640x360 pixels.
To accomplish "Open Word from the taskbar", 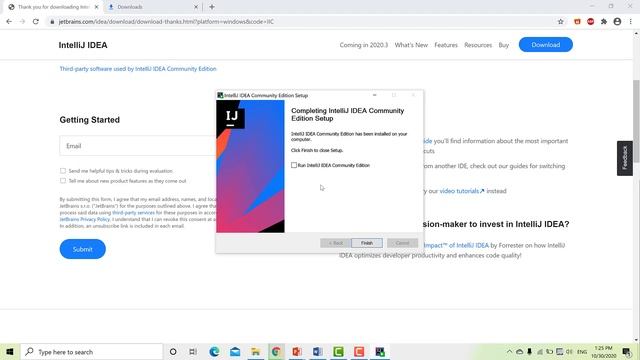I will 318,351.
